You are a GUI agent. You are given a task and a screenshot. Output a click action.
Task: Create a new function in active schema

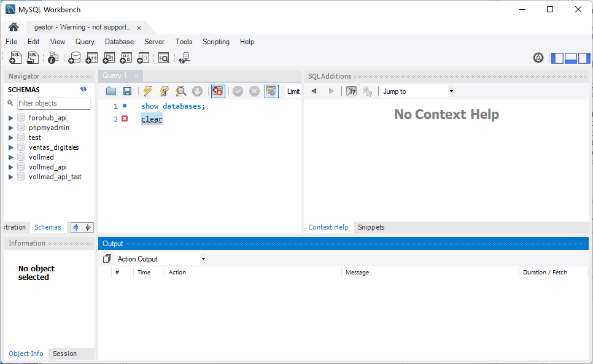click(x=143, y=58)
